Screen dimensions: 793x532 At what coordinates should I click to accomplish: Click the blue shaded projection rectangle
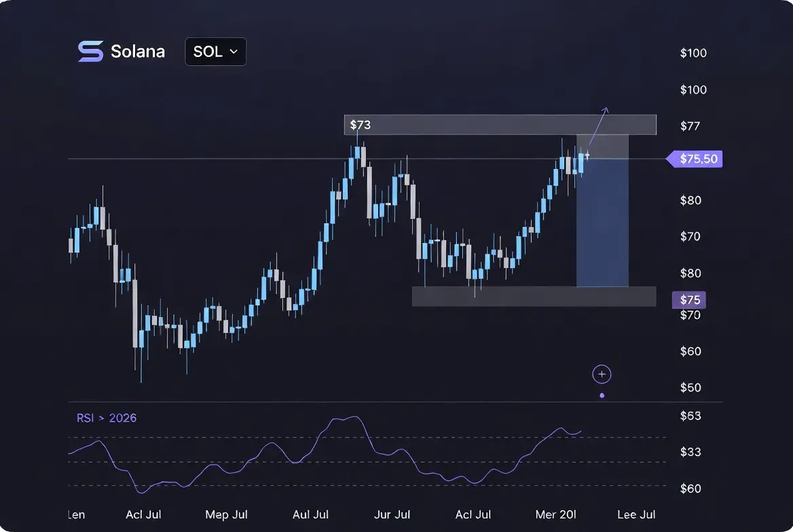[602, 223]
